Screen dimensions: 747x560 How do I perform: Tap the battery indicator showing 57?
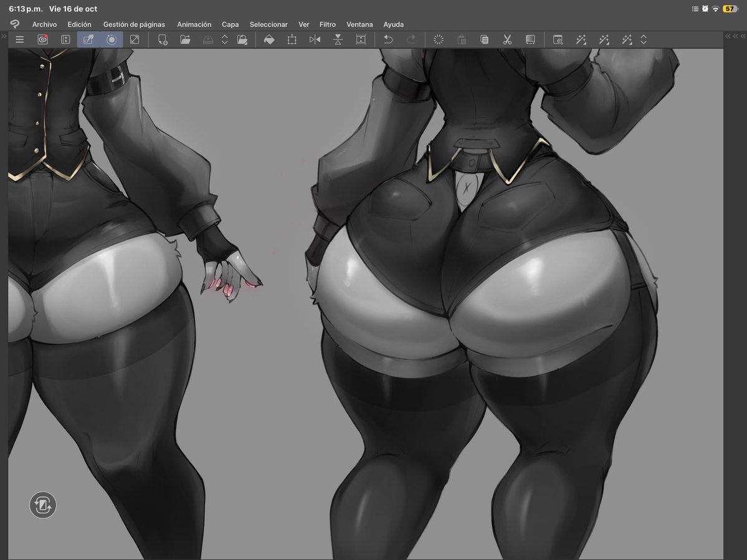tap(730, 9)
